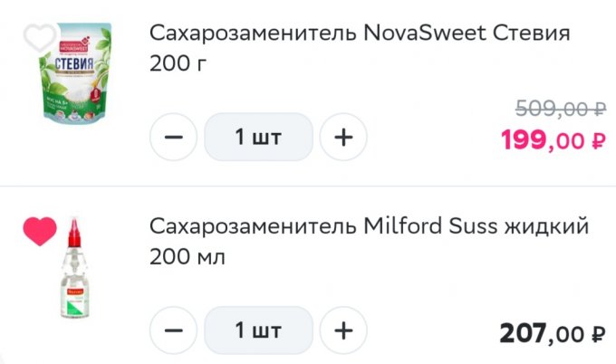Screen dimensions: 616x364
Task: Increase NovaSweet Стевия quantity
Action: 343,138
